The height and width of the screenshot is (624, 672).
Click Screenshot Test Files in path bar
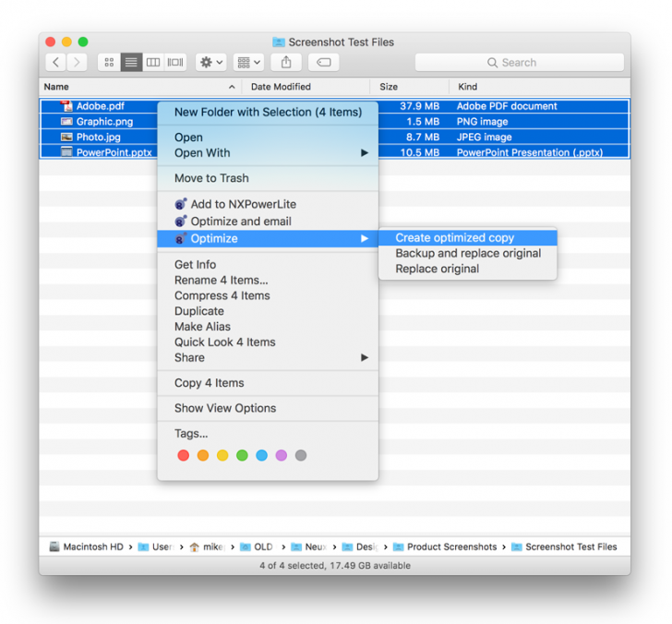[564, 546]
